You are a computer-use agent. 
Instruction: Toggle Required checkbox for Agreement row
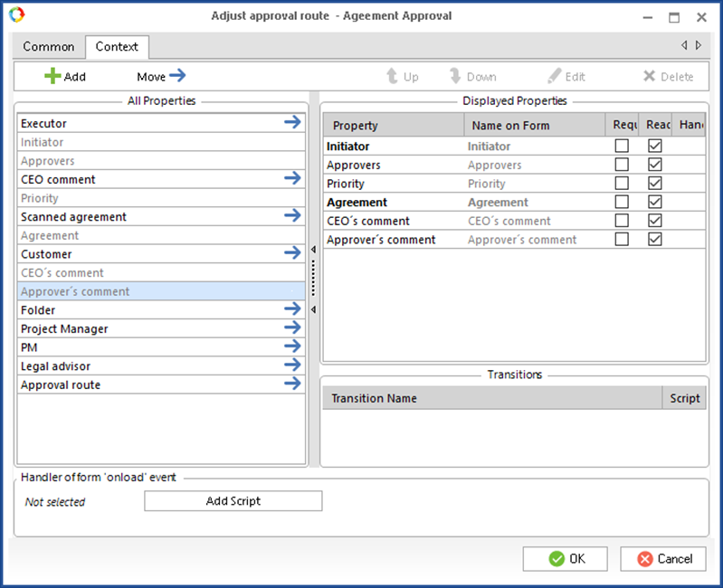tap(622, 203)
